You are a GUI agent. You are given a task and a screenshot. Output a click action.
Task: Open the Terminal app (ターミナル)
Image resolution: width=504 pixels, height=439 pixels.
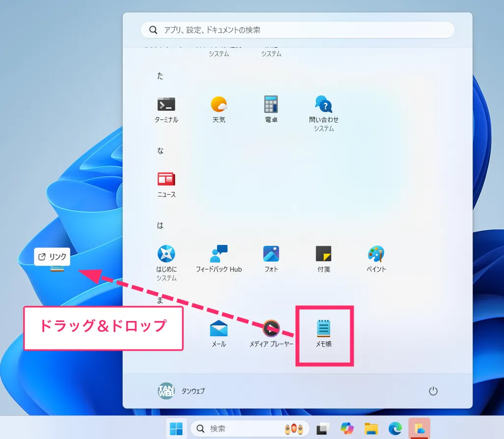point(166,110)
